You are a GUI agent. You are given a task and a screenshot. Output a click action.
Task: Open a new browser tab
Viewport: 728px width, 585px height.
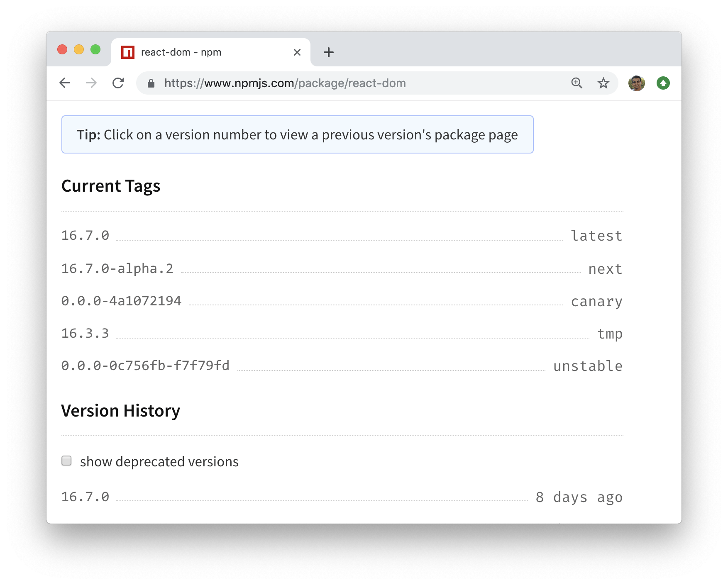pyautogui.click(x=328, y=52)
